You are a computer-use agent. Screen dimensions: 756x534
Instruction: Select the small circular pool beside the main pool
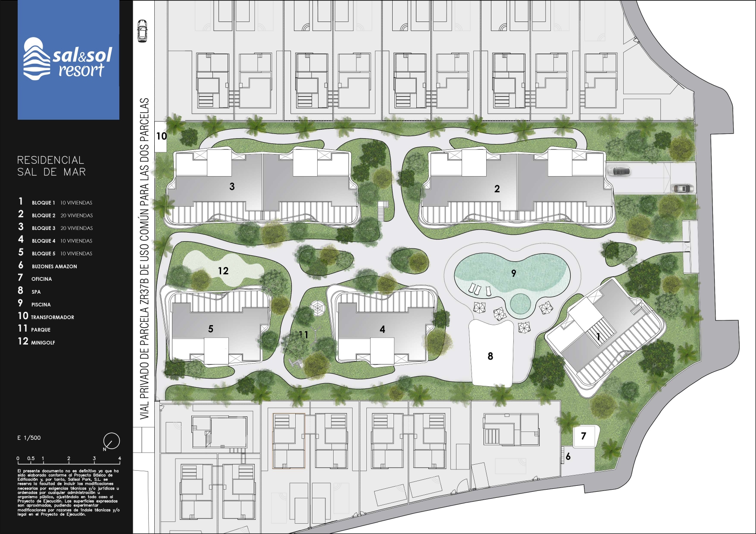pyautogui.click(x=520, y=304)
